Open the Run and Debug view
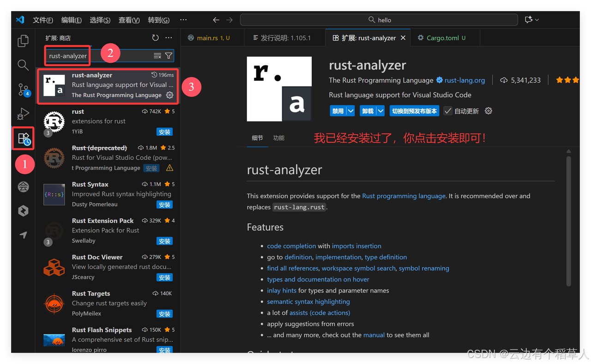Viewport: 591px width, 364px height. [23, 113]
